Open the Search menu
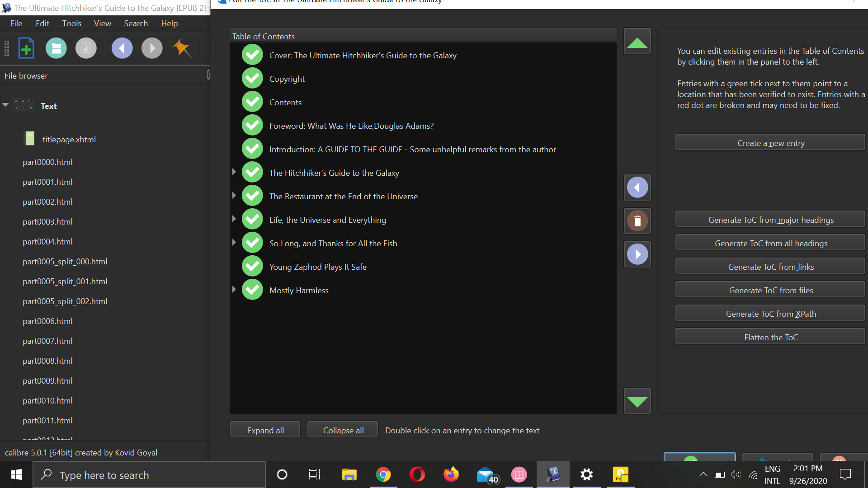 click(x=136, y=23)
